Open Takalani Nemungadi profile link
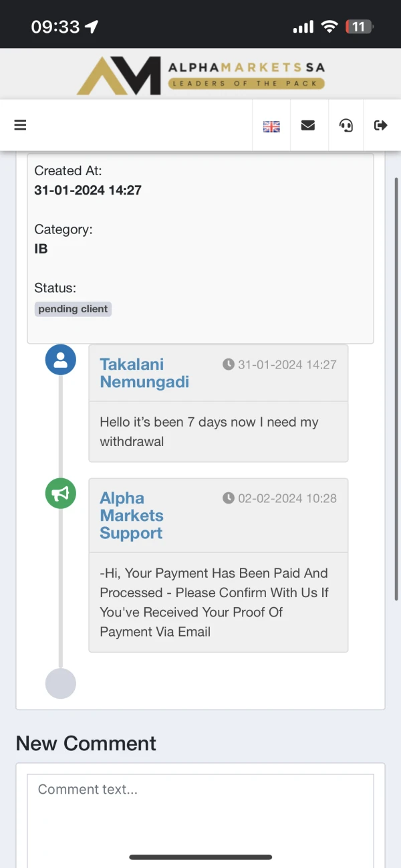 click(x=144, y=373)
